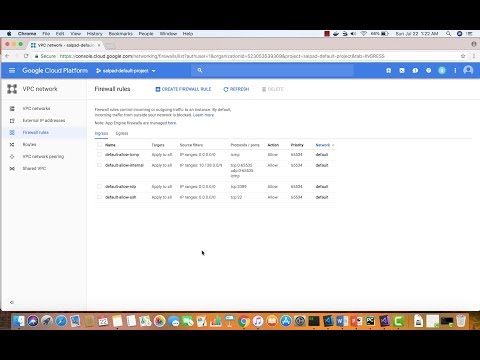Image resolution: width=480 pixels, height=360 pixels.
Task: Click the VPC networks sidebar icon
Action: 12,109
